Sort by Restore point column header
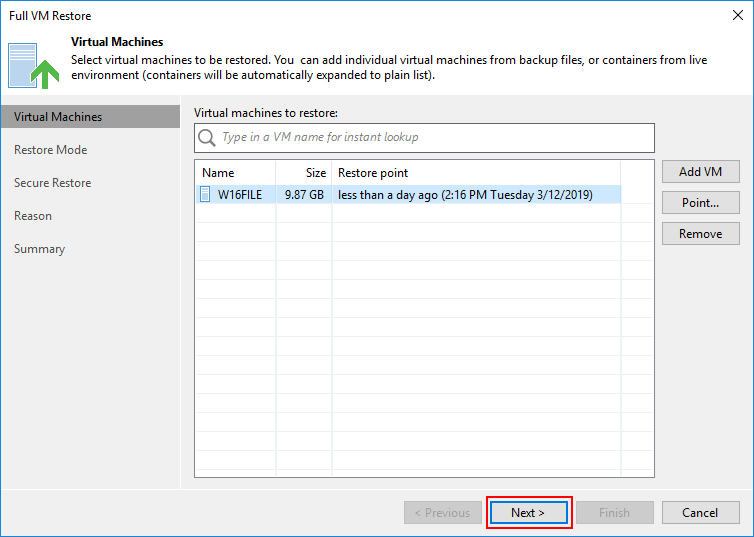The height and width of the screenshot is (537, 754). pyautogui.click(x=476, y=173)
